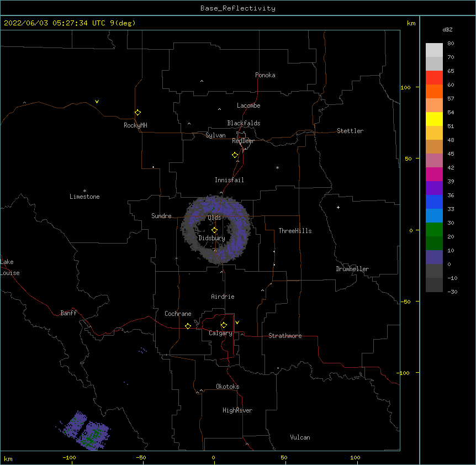
Task: Select the slate purple 10 dBZ legend swatch
Action: point(434,257)
